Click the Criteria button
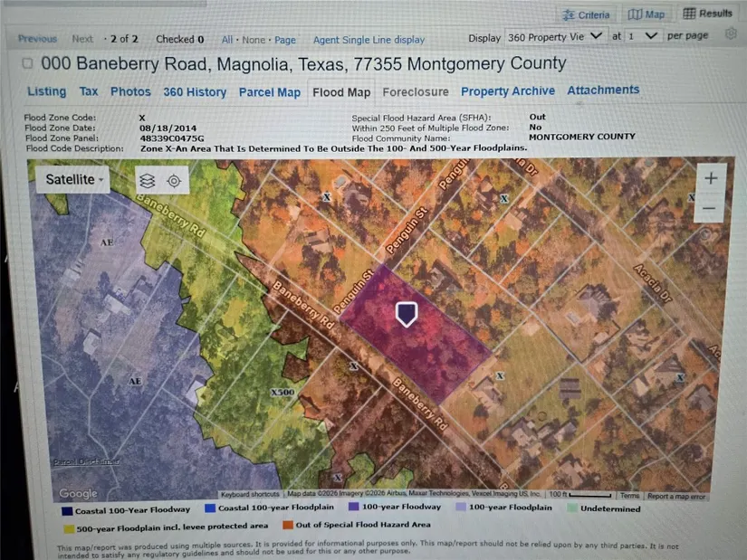 click(x=586, y=14)
